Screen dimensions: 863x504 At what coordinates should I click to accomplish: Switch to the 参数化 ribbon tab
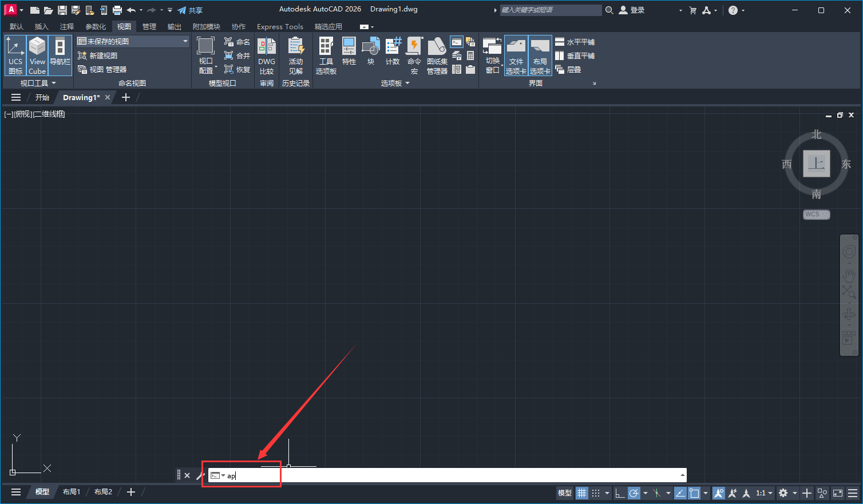[96, 26]
